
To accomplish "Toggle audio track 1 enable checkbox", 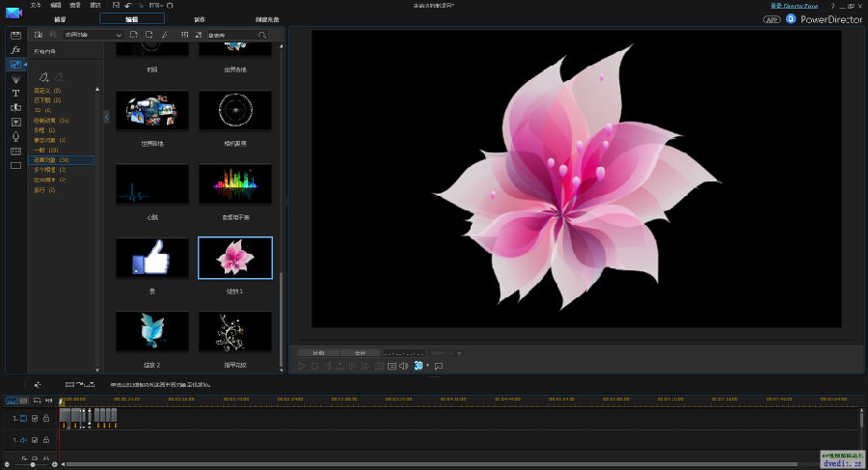I will click(x=35, y=440).
